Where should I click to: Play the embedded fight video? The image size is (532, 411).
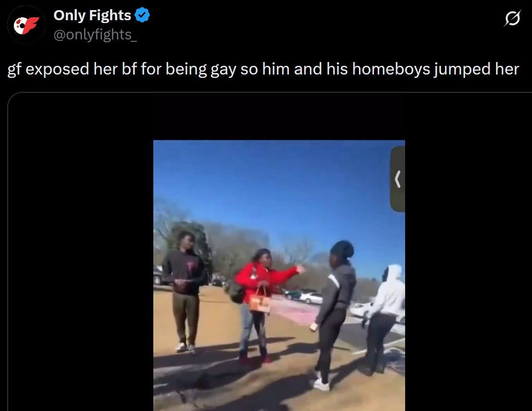(x=279, y=275)
